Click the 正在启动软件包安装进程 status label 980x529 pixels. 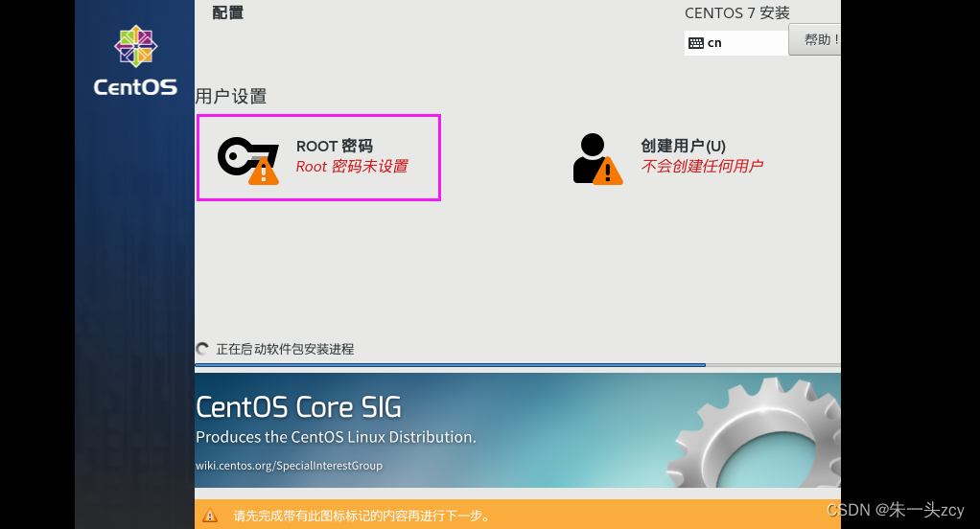point(285,350)
